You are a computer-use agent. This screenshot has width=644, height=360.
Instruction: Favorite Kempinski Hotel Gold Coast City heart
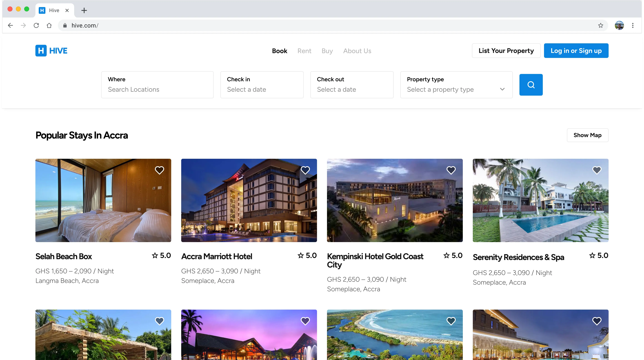[x=451, y=170]
